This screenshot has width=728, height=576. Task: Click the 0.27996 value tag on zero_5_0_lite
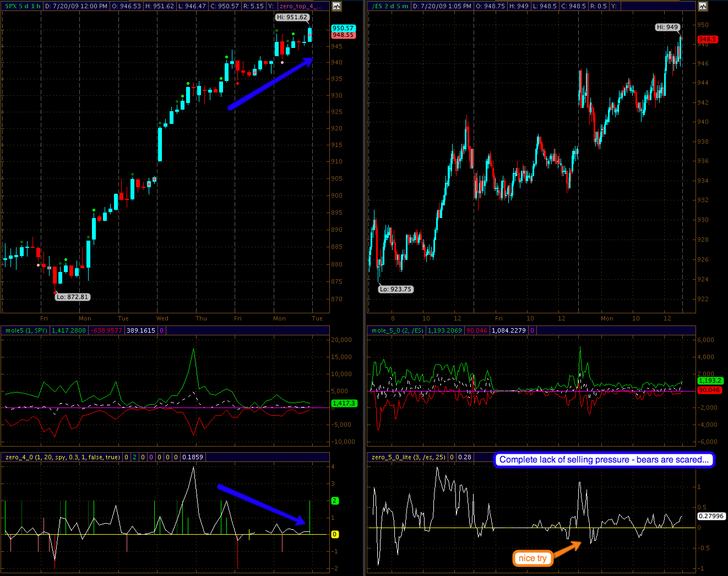coord(711,516)
